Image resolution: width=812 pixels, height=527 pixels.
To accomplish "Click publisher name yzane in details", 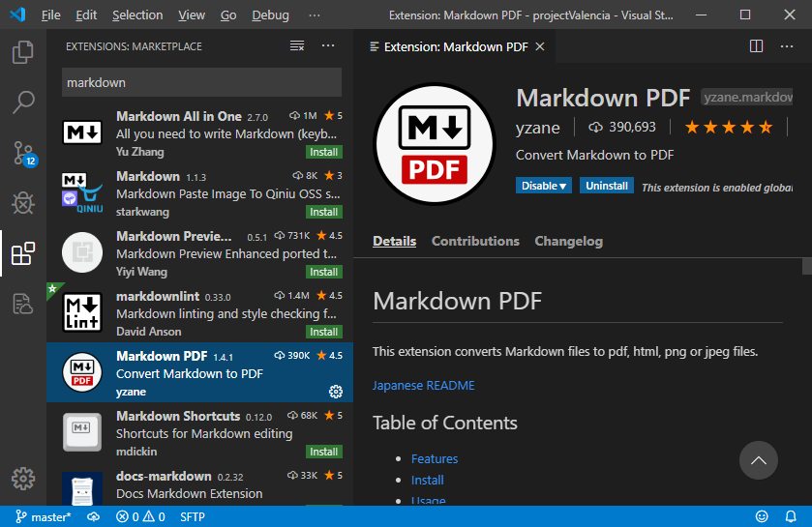I will pos(537,128).
